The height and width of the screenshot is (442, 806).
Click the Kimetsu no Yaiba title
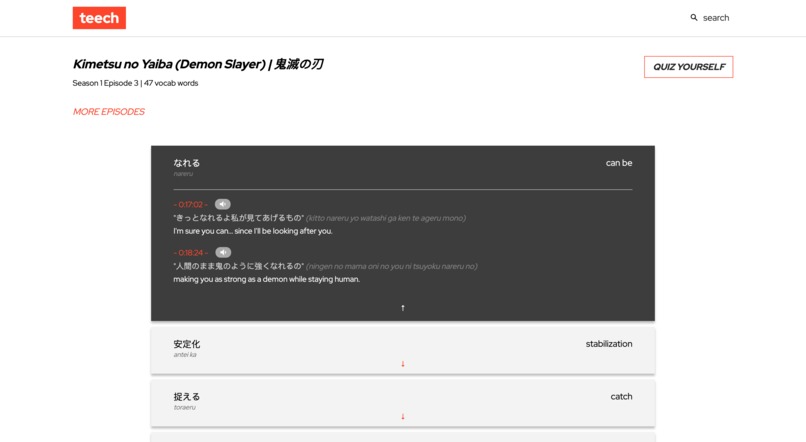click(198, 64)
